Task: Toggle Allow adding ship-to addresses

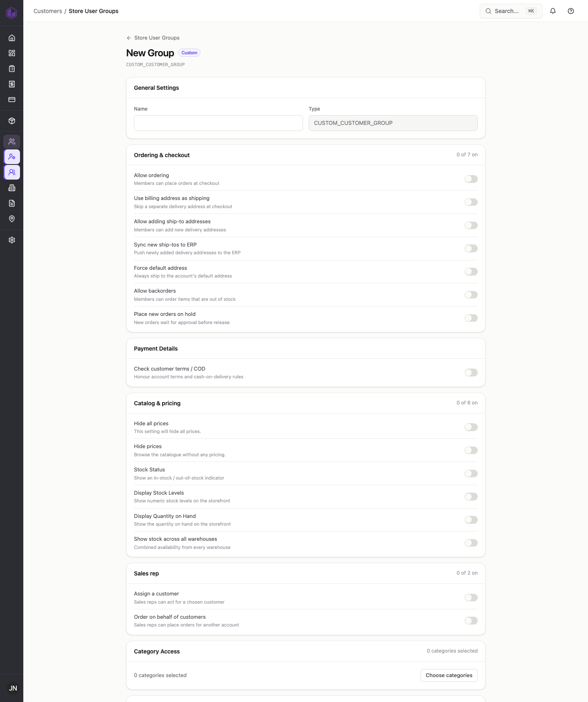Action: (471, 225)
